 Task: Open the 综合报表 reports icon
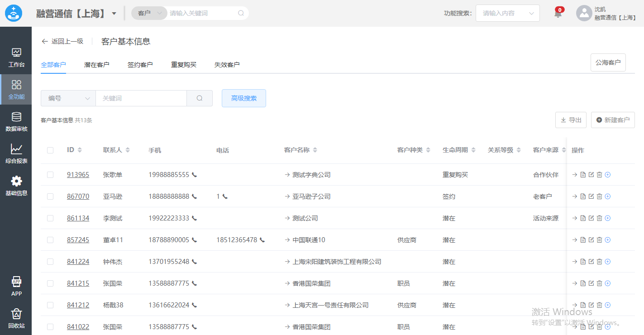pos(16,154)
